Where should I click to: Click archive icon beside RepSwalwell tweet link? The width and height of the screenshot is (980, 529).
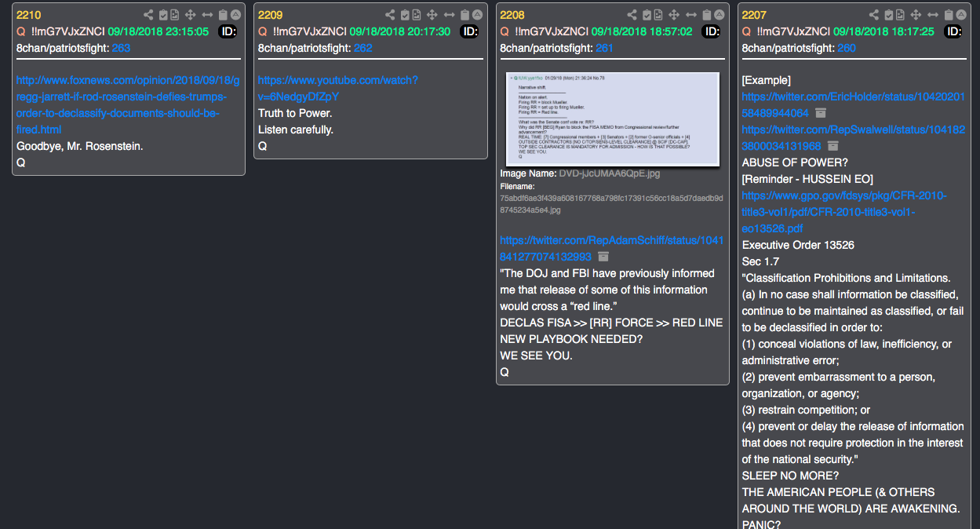(833, 146)
